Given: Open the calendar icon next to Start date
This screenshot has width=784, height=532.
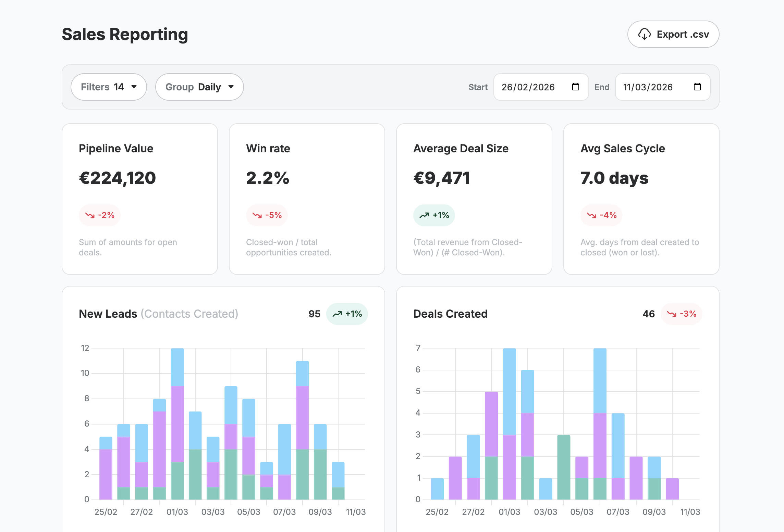Looking at the screenshot, I should [x=575, y=87].
